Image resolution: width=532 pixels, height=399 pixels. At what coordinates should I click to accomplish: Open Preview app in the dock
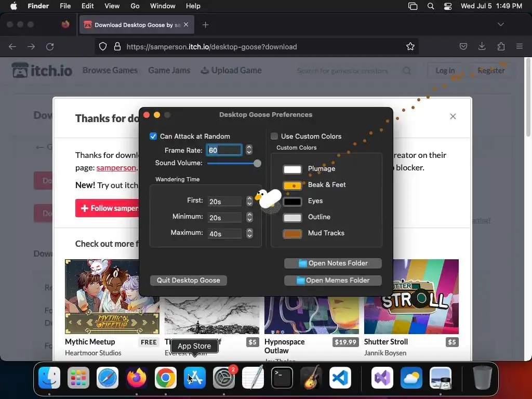[x=441, y=378]
